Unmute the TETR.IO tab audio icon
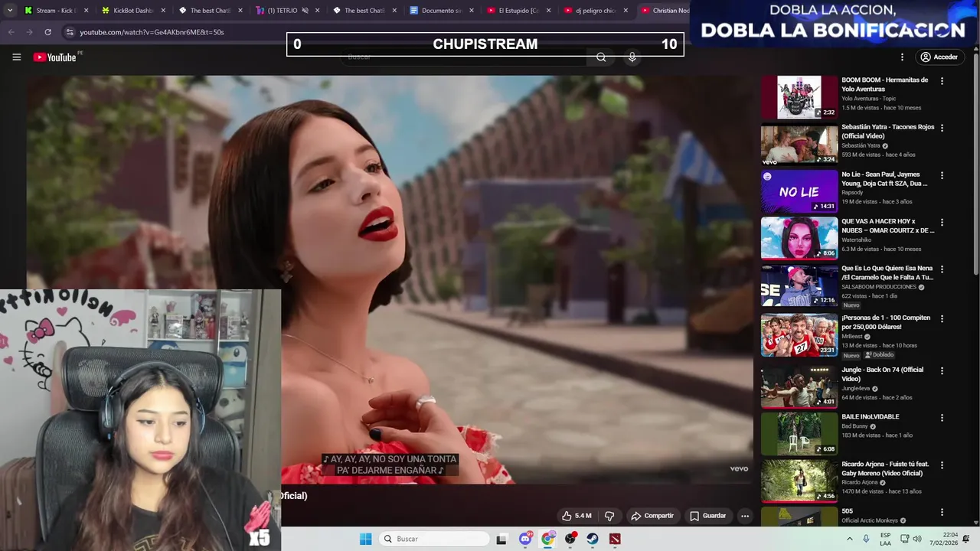This screenshot has height=551, width=980. 305,11
